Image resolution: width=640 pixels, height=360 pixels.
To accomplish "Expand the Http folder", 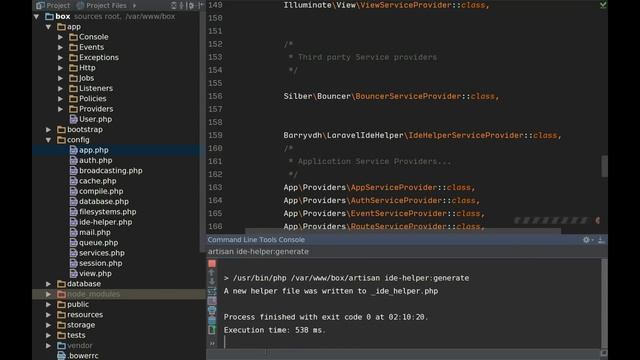I will (60, 68).
